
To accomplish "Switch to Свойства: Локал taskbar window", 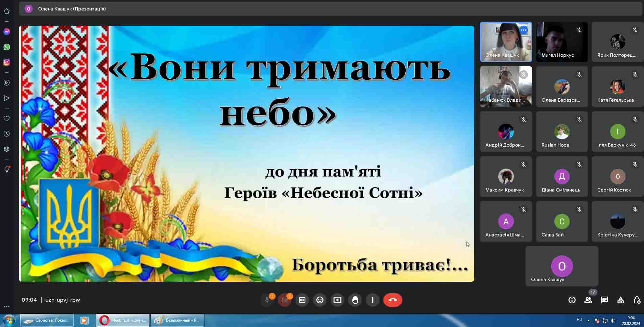I will [x=47, y=320].
